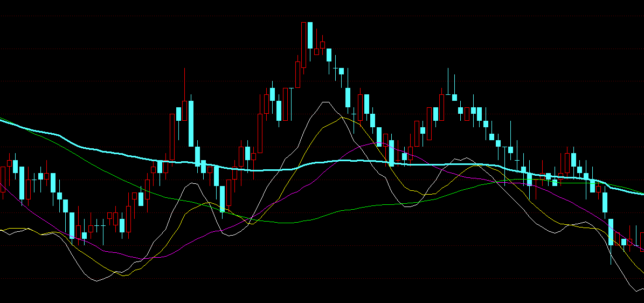Click the last red candle at the chart's right edge
Screen dimensions: 644x303
coord(642,242)
